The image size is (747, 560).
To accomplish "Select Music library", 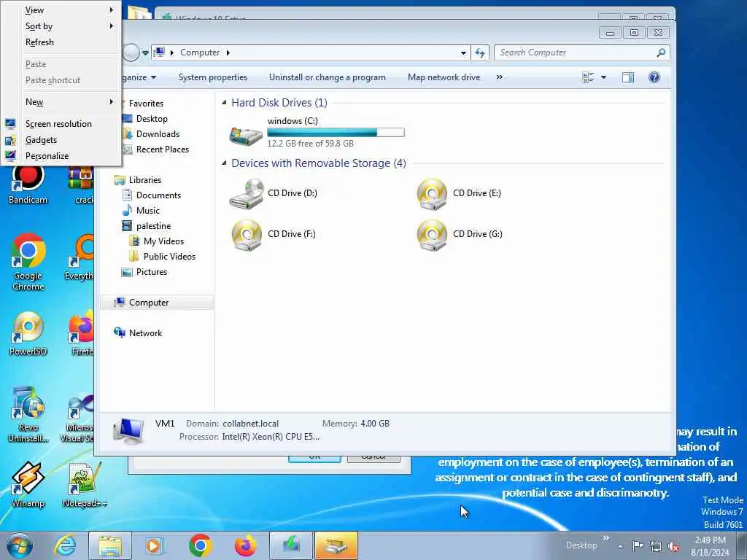I will tap(147, 211).
